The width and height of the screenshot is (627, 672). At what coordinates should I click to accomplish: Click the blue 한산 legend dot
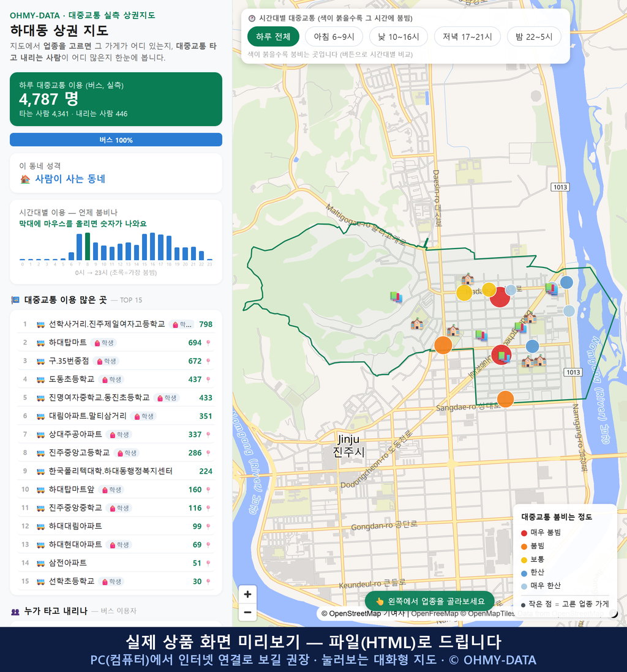pyautogui.click(x=524, y=573)
